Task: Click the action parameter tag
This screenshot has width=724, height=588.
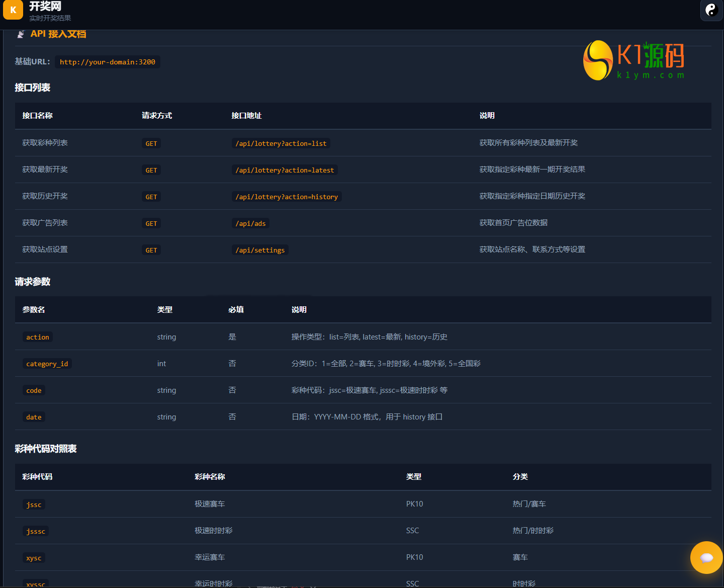Action: pos(38,337)
